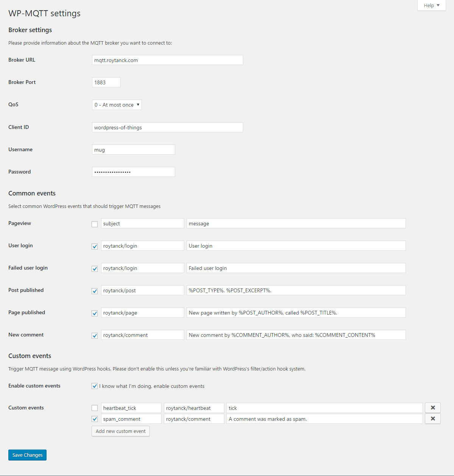Viewport: 454px width, 476px height.
Task: Enable the heartbeat_tick custom event checkbox
Action: click(95, 408)
